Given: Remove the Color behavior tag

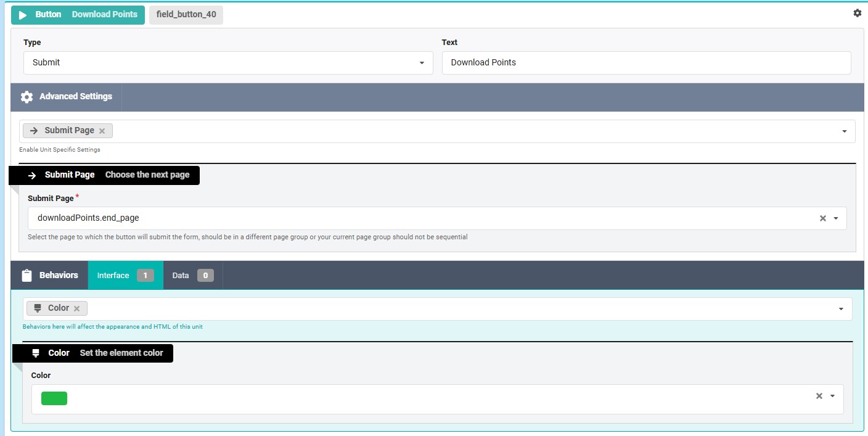Looking at the screenshot, I should [77, 308].
